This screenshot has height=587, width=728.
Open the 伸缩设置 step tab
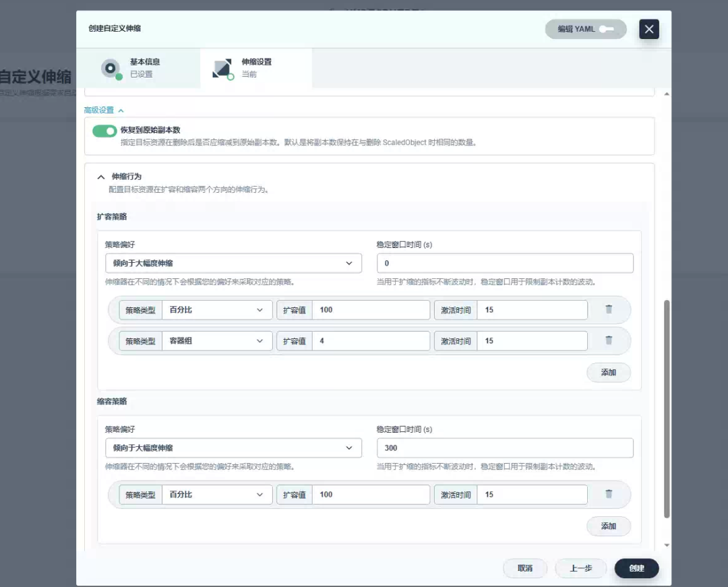click(256, 68)
